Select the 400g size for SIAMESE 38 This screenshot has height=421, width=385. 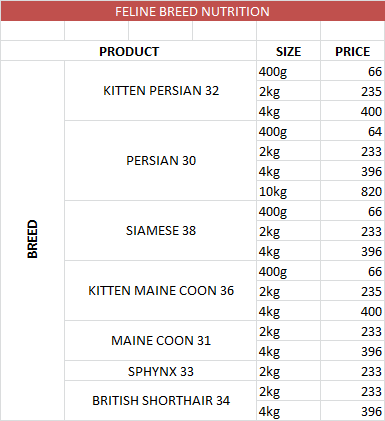point(288,211)
